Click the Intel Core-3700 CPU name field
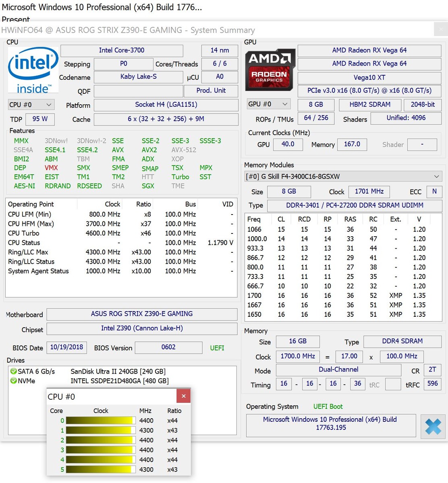The image size is (448, 483). click(x=122, y=50)
